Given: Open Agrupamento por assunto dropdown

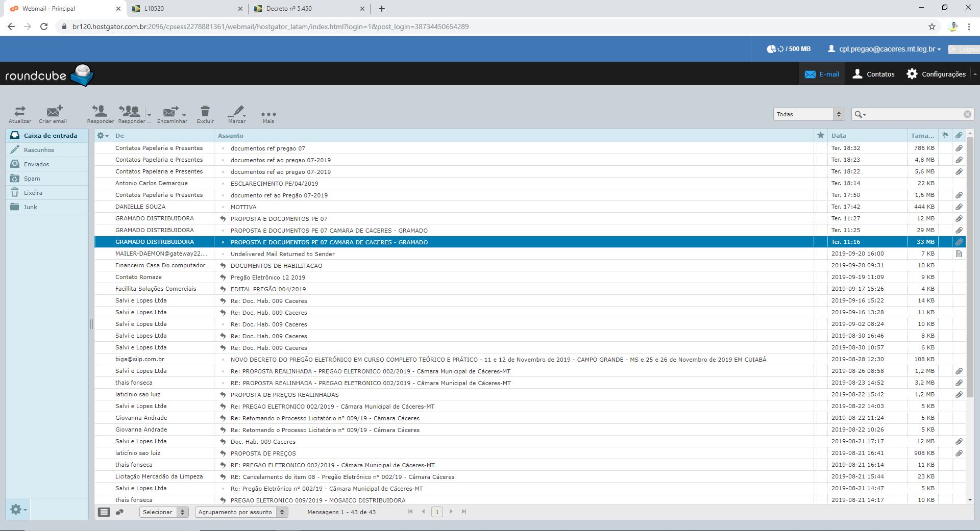Looking at the screenshot, I should coord(241,512).
